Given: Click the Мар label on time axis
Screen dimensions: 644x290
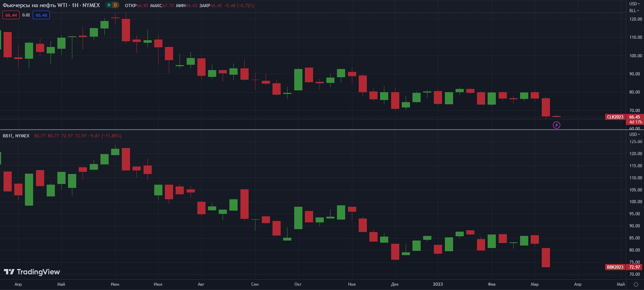Looking at the screenshot, I should tap(535, 284).
